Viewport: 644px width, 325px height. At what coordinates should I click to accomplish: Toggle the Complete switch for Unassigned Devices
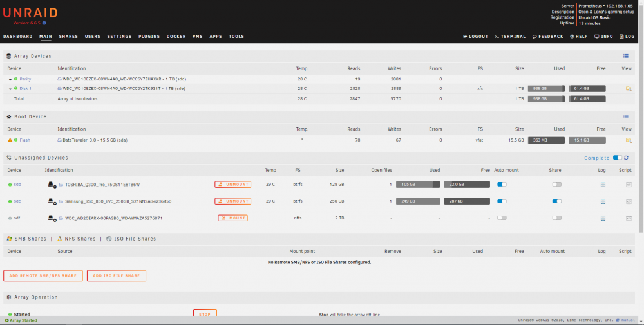click(617, 158)
